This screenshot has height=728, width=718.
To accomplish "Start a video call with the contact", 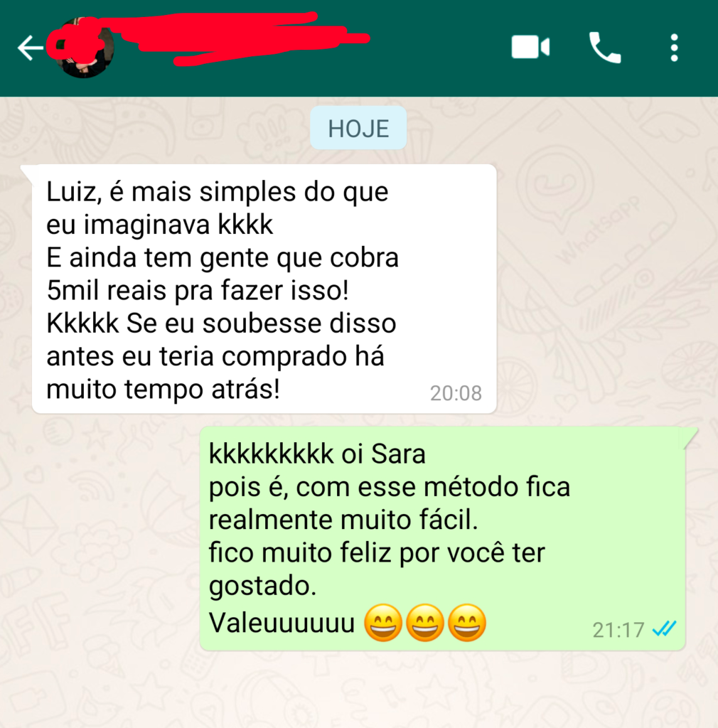I will point(530,47).
